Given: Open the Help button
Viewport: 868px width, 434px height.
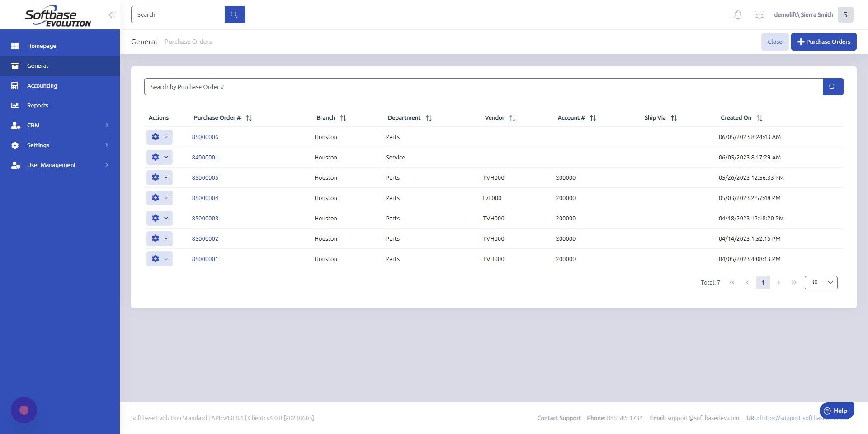Looking at the screenshot, I should pos(836,411).
